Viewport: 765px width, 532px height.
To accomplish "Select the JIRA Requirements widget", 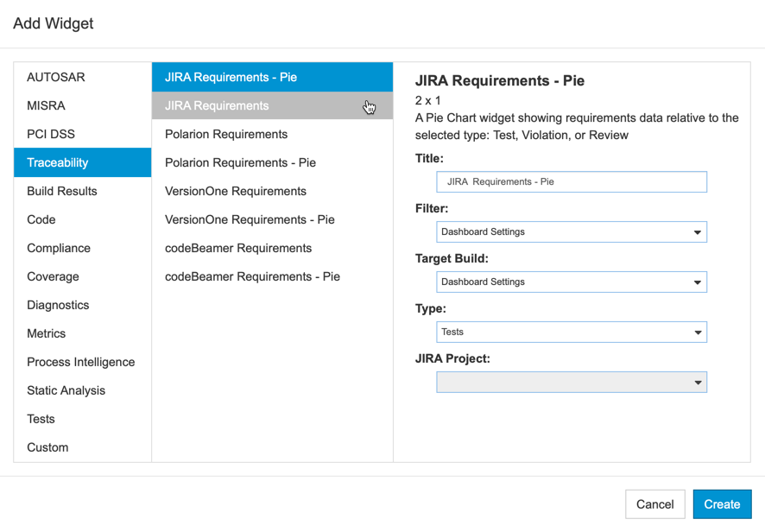I will pos(272,105).
